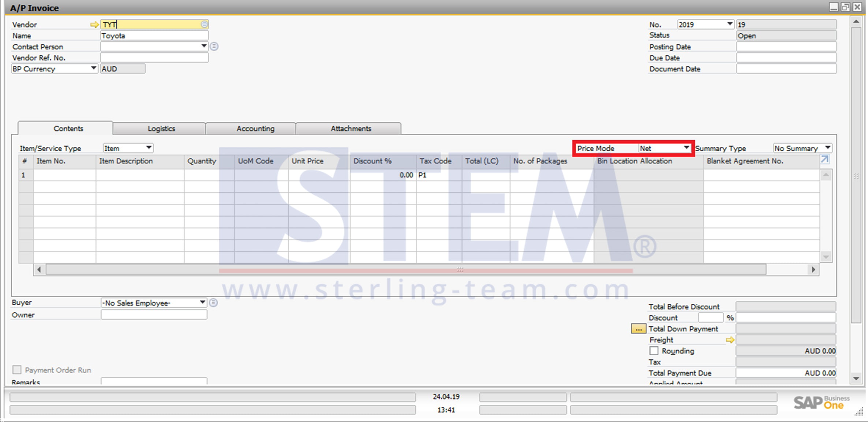Expand table with form settings arrow icon
The width and height of the screenshot is (868, 422).
click(x=824, y=160)
